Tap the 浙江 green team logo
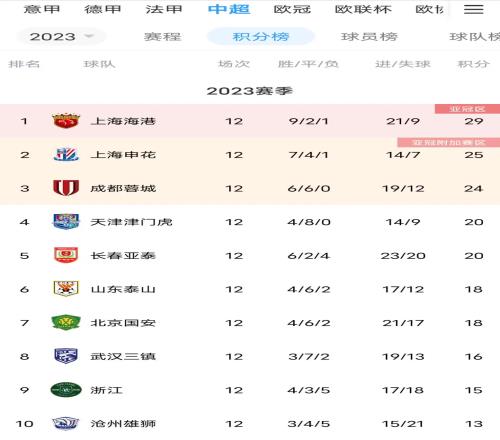Screen dimensions: 500x440 (66, 389)
